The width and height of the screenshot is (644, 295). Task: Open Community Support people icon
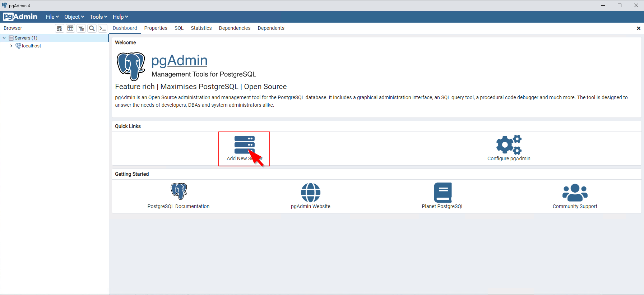(x=575, y=193)
